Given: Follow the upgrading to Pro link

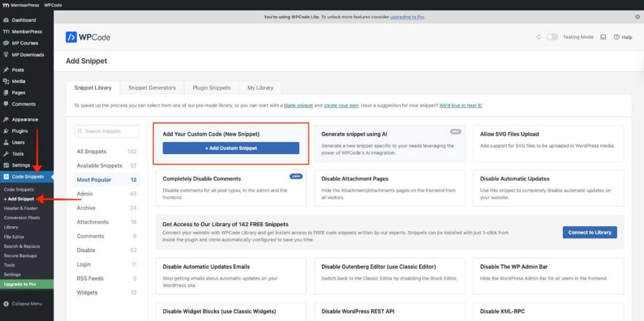Looking at the screenshot, I should 407,17.
